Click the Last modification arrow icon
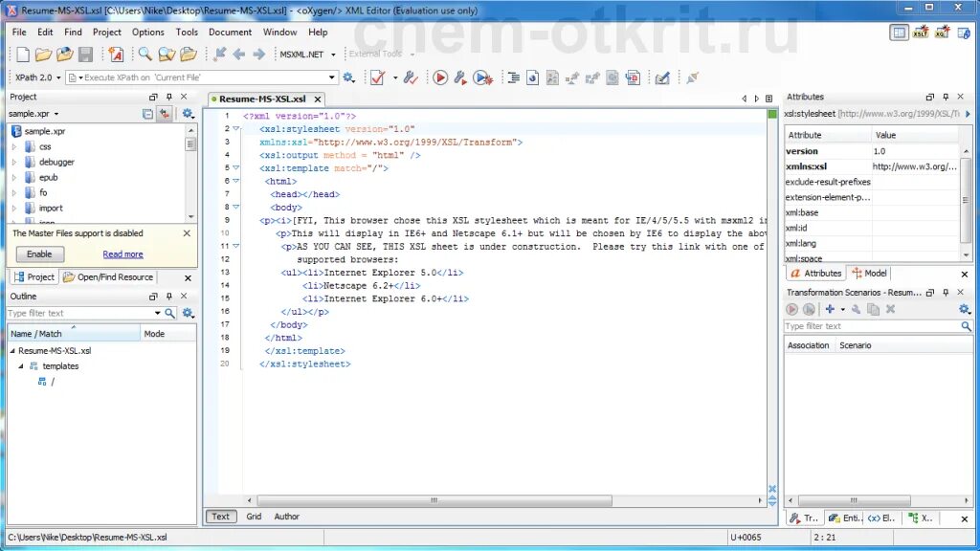 (219, 55)
